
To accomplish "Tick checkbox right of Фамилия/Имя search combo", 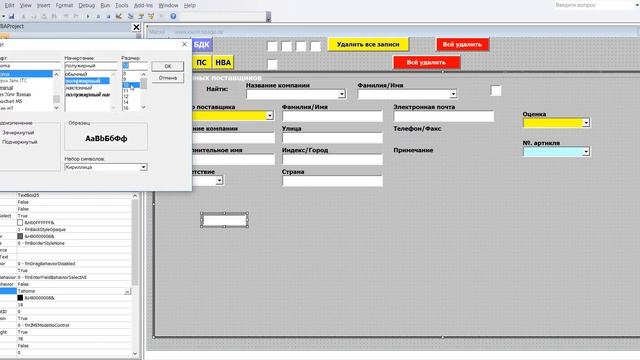I will [x=496, y=91].
